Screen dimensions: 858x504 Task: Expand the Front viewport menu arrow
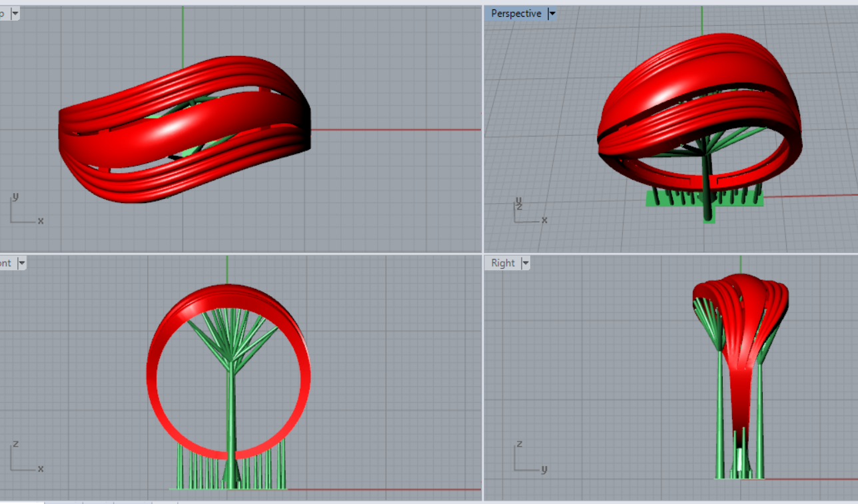pyautogui.click(x=21, y=263)
